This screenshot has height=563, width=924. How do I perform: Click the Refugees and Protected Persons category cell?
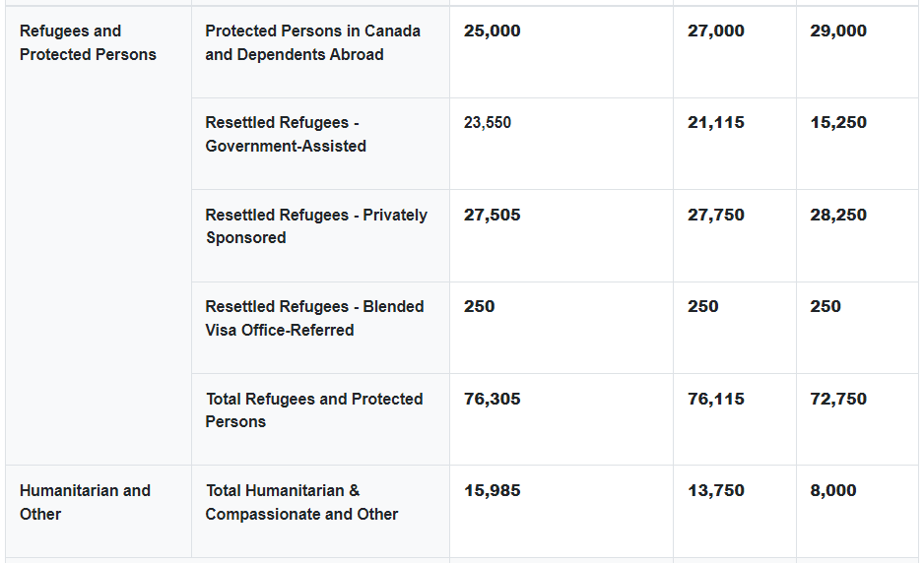coord(88,43)
